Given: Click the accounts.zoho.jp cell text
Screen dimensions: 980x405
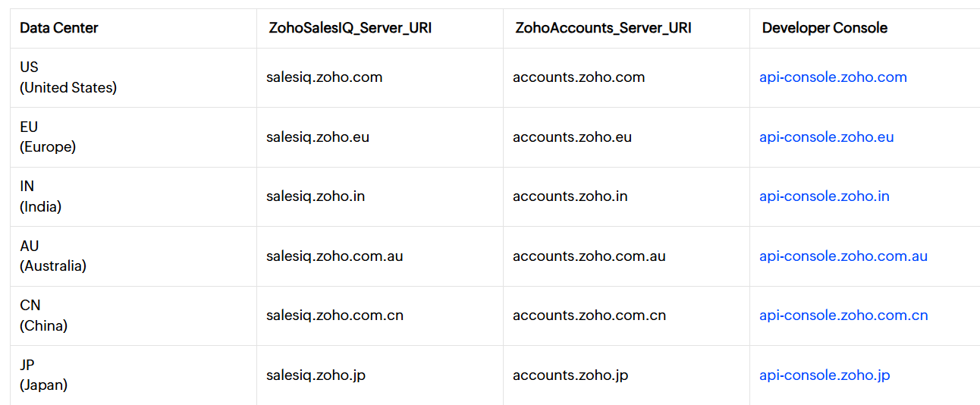Looking at the screenshot, I should click(570, 375).
